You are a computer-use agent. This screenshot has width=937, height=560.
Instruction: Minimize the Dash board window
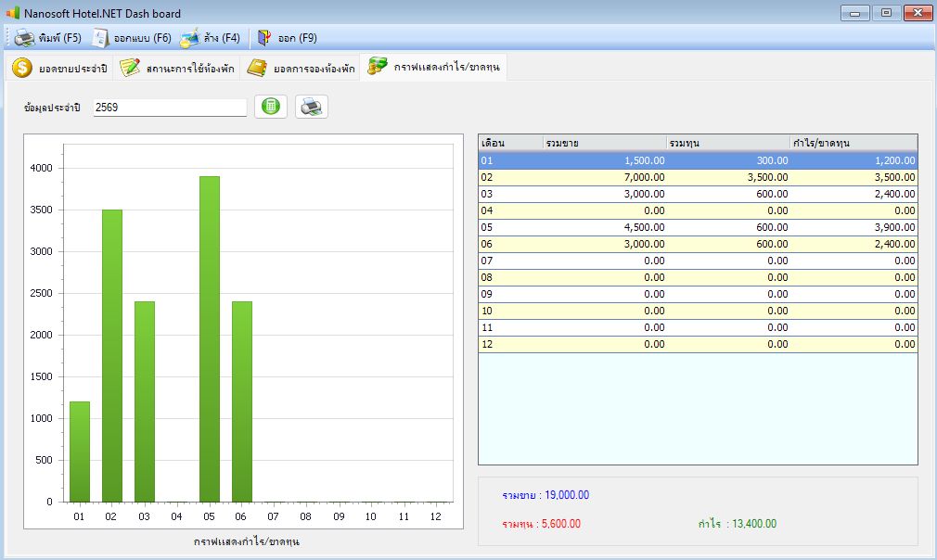[854, 13]
